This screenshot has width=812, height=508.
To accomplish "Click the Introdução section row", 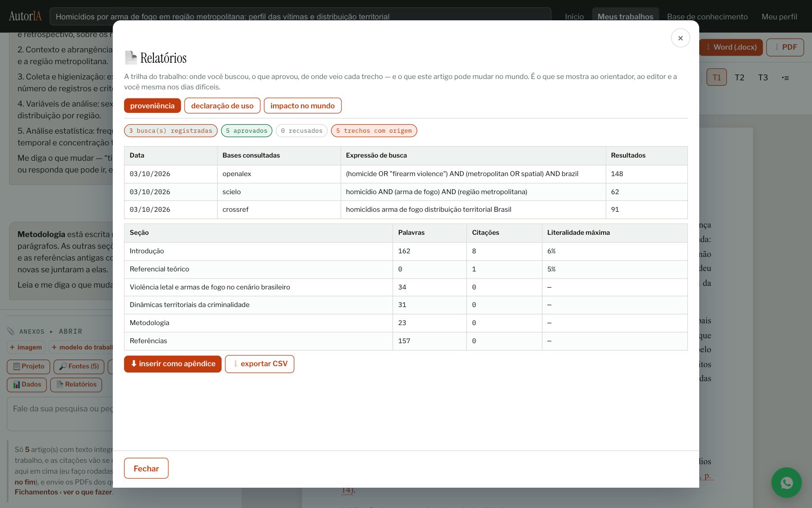I will tap(406, 251).
